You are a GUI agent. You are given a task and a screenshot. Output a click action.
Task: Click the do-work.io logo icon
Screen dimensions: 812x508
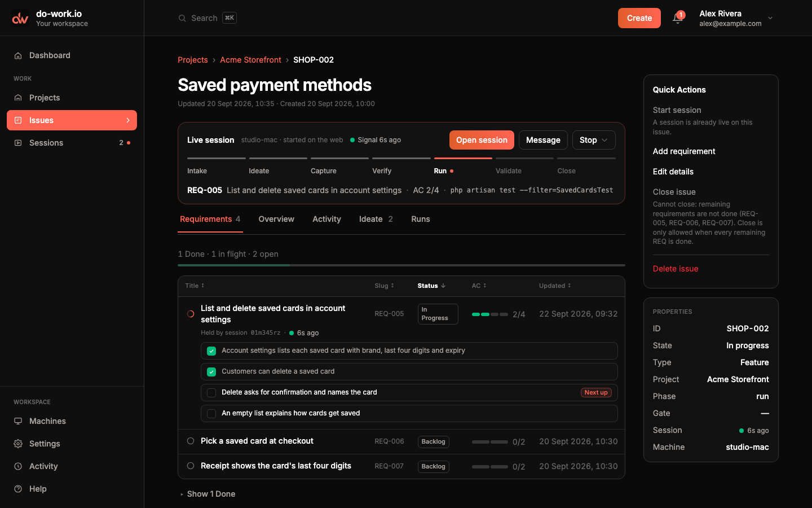click(x=20, y=18)
